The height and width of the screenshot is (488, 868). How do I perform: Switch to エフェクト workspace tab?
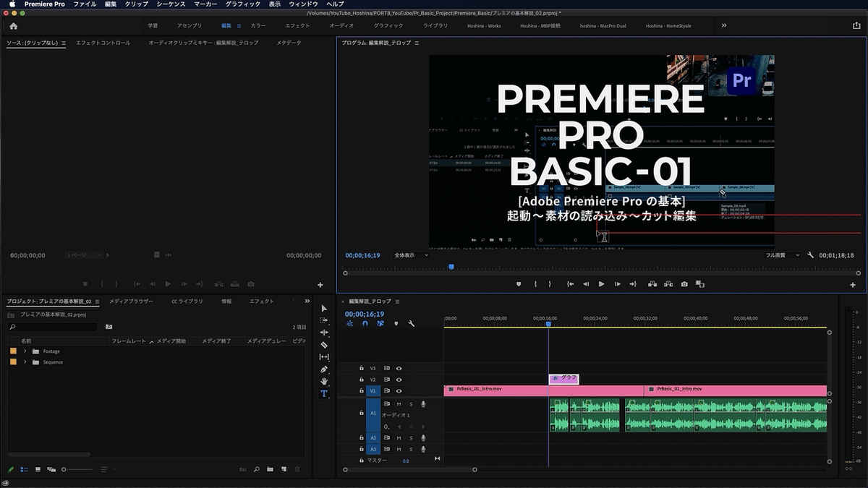click(297, 25)
